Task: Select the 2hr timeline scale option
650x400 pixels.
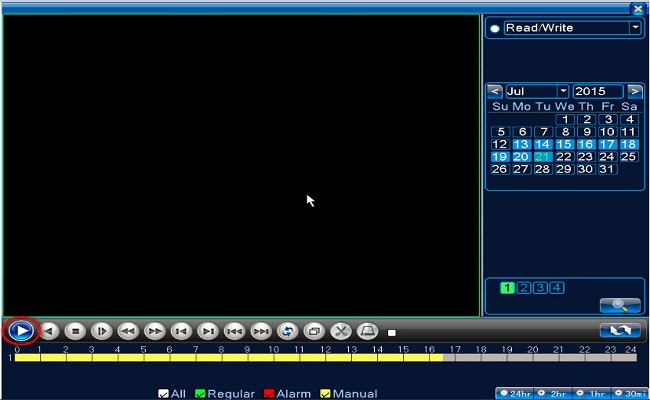Action: click(554, 394)
